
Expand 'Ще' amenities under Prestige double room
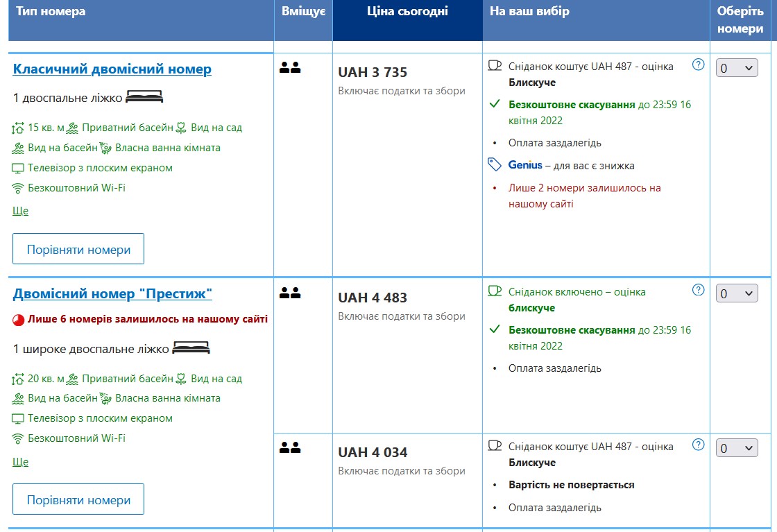[21, 462]
